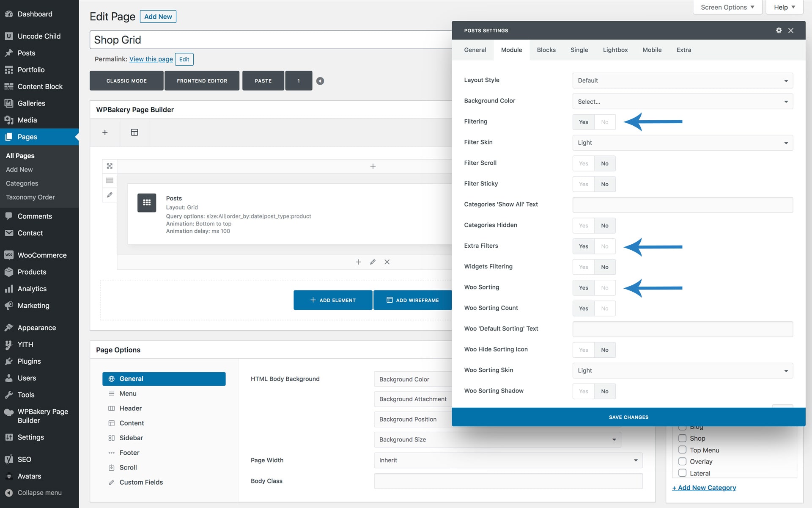Open the Layout Style dropdown

coord(682,80)
